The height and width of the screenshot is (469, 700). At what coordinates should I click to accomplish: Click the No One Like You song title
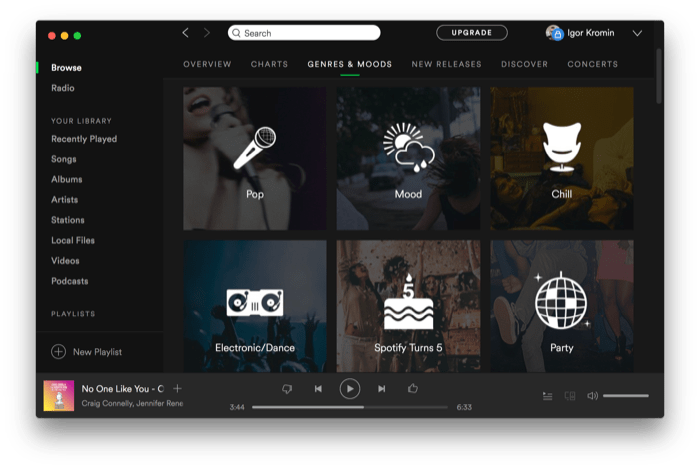pos(123,389)
